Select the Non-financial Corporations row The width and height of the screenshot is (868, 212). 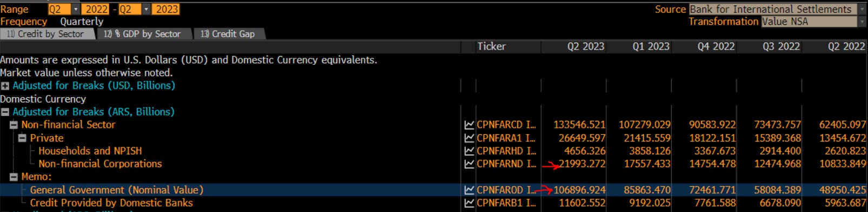(x=100, y=164)
